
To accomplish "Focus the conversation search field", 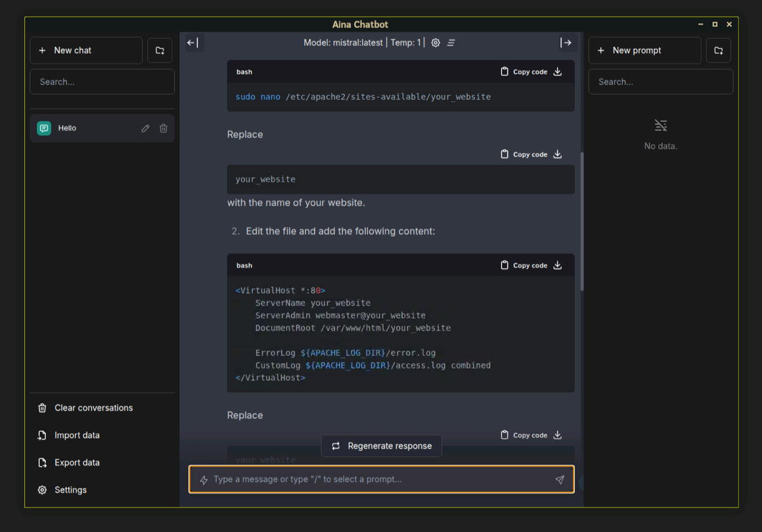I will (x=102, y=82).
